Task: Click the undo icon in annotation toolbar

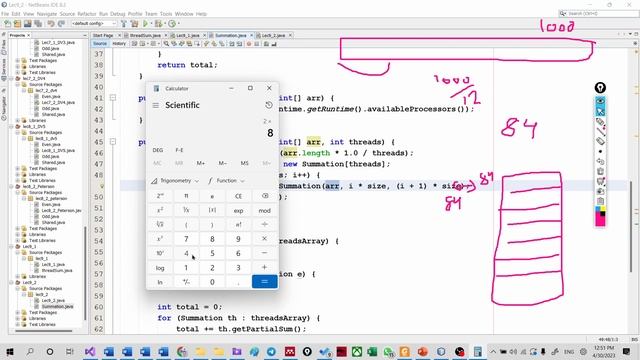Action: 600,161
